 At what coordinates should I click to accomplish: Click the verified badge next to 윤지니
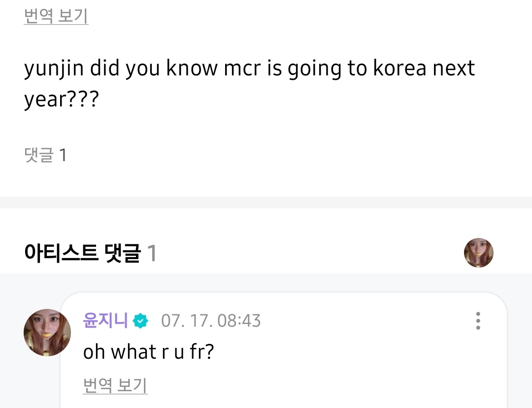click(x=141, y=321)
